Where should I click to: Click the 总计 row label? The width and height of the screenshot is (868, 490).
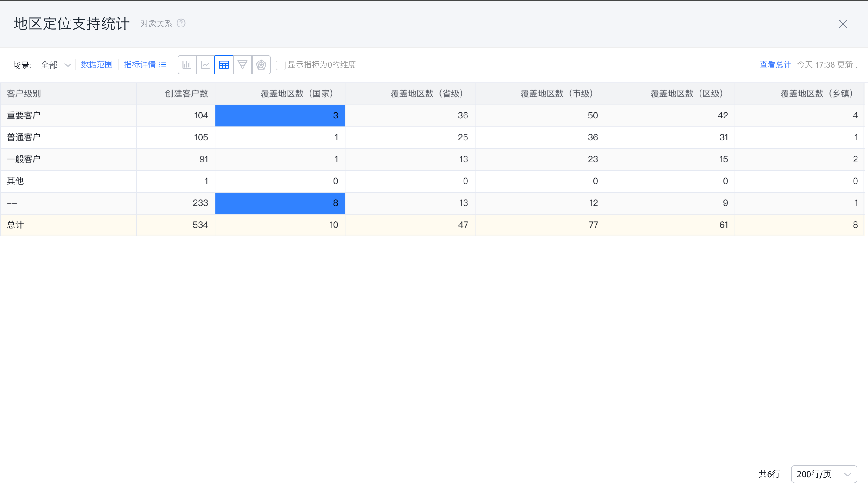15,225
